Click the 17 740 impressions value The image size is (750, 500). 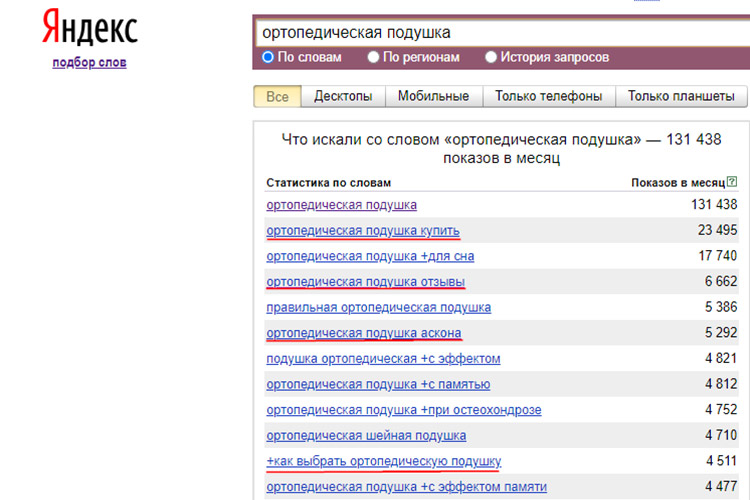717,256
